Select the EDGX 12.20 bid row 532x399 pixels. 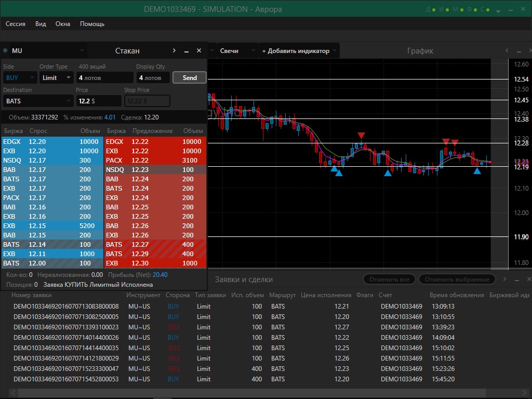click(x=52, y=142)
